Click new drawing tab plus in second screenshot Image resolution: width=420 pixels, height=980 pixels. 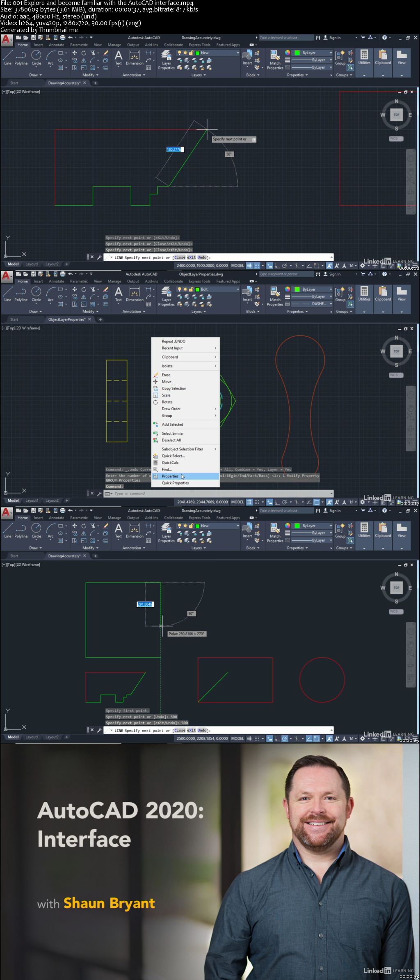[100, 319]
